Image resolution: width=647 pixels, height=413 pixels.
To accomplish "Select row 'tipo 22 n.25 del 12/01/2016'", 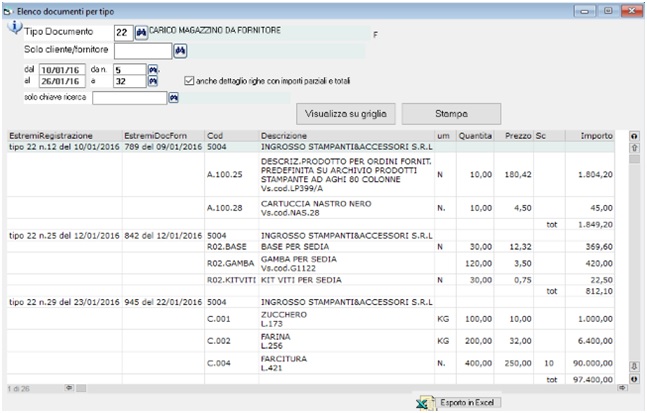I will pos(311,236).
